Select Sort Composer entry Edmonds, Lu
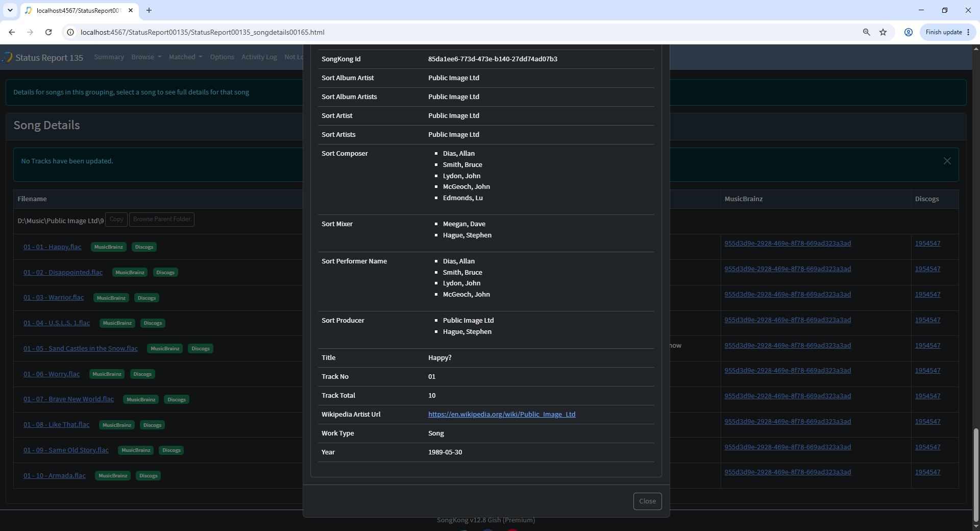The image size is (980, 531). 463,198
